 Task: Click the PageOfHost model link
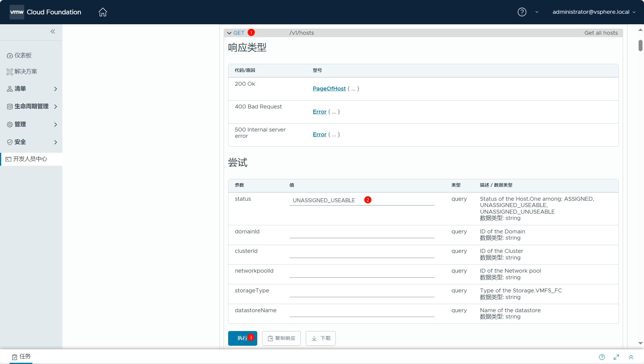pyautogui.click(x=329, y=89)
